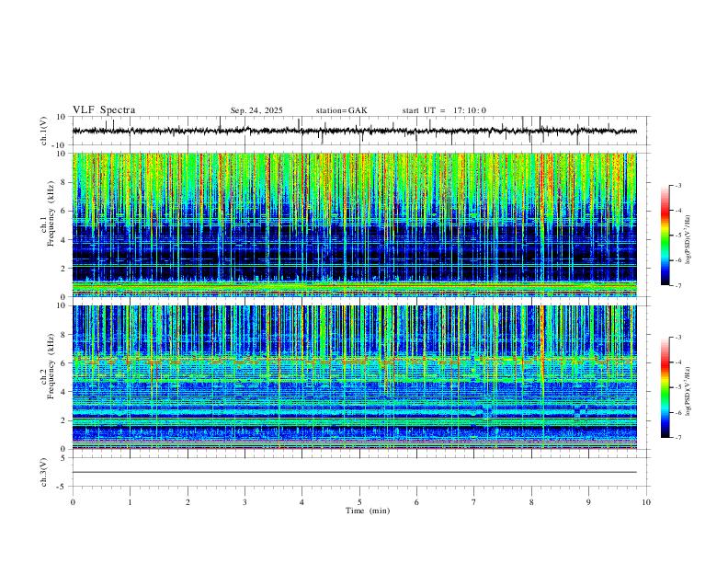Click the ch.1 waveform trace plot
Viewport: 728px width, 563px height.
click(x=354, y=131)
